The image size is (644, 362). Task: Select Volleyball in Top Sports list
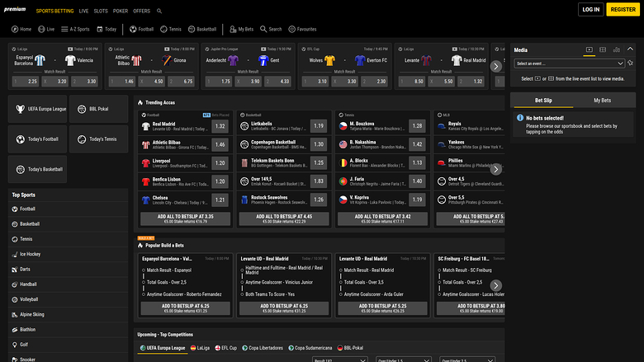pos(69,299)
